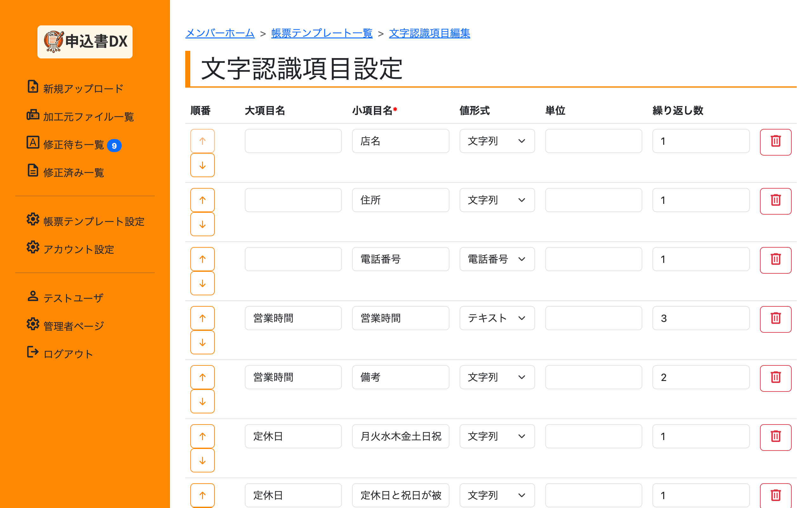Image resolution: width=812 pixels, height=508 pixels.
Task: Click the 小項目名 field containing 備考
Action: pos(401,377)
